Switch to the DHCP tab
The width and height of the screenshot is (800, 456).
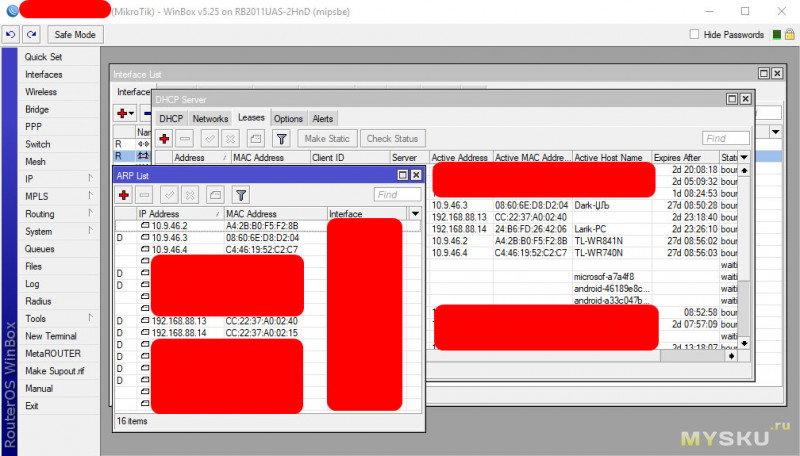(171, 118)
